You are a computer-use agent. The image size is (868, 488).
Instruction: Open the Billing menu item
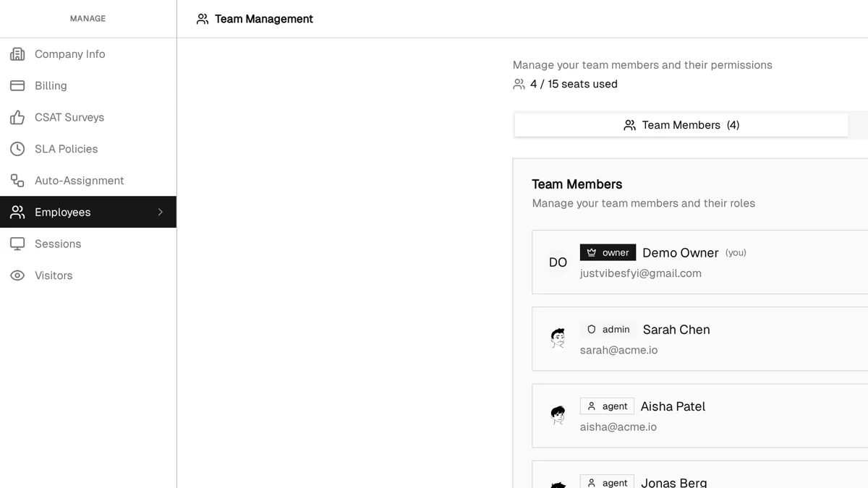point(88,85)
